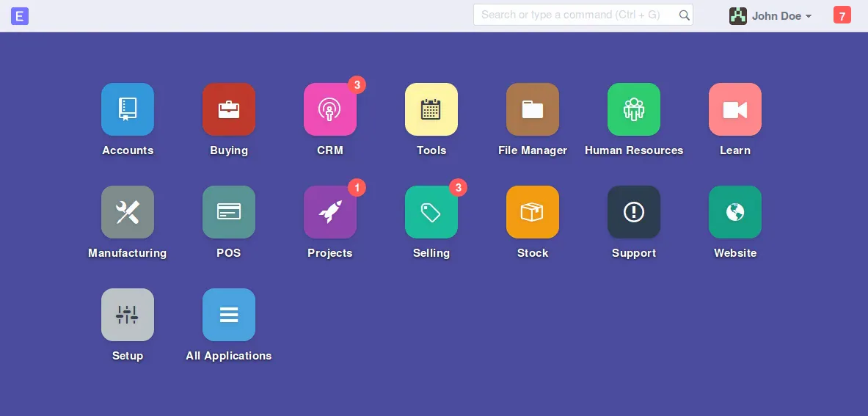The image size is (868, 416).
Task: Click the Selling badge showing 3
Action: click(459, 188)
